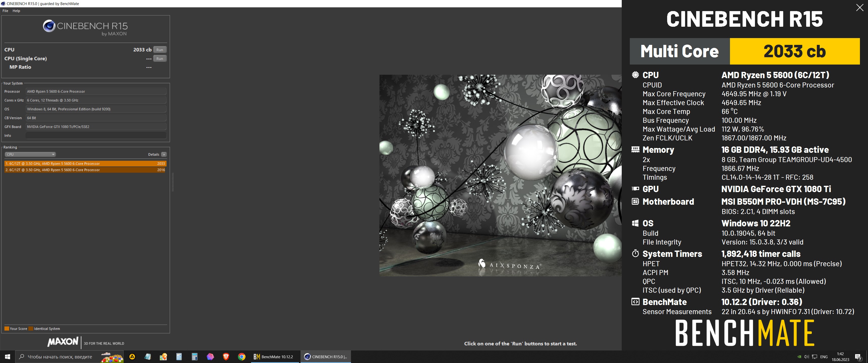Click NVIDIA GeForce GTX 1080 Ti heading
This screenshot has height=363, width=868.
[x=776, y=189]
